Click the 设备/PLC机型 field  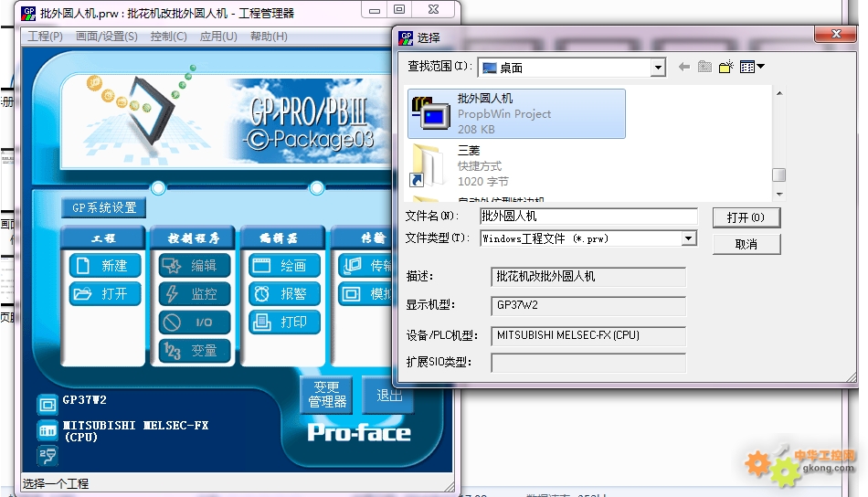point(587,335)
